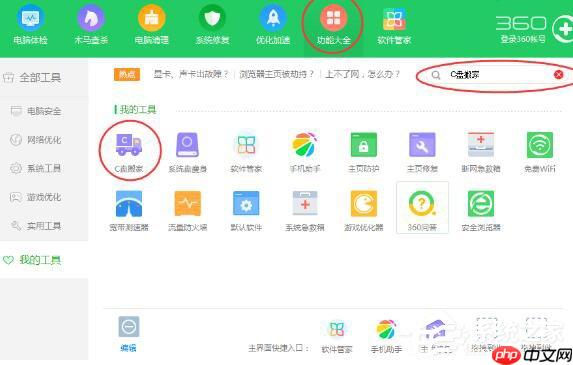
Task: Clear the search with red X button
Action: pos(558,75)
